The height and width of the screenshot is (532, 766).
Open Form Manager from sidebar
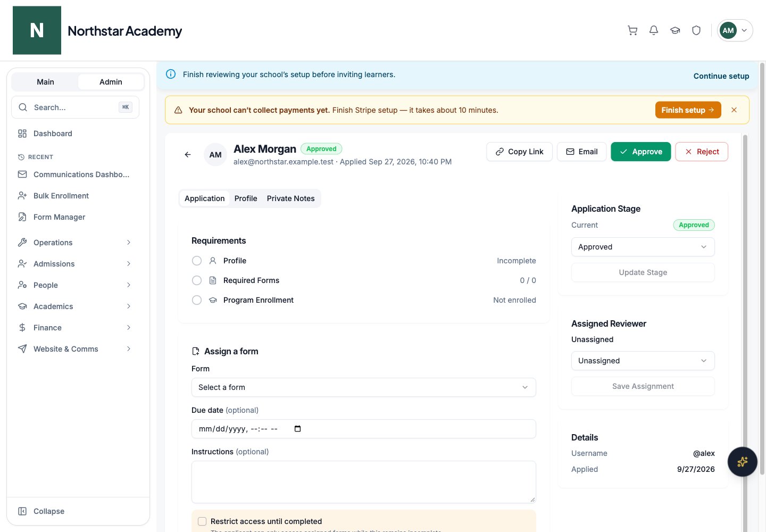point(75,217)
